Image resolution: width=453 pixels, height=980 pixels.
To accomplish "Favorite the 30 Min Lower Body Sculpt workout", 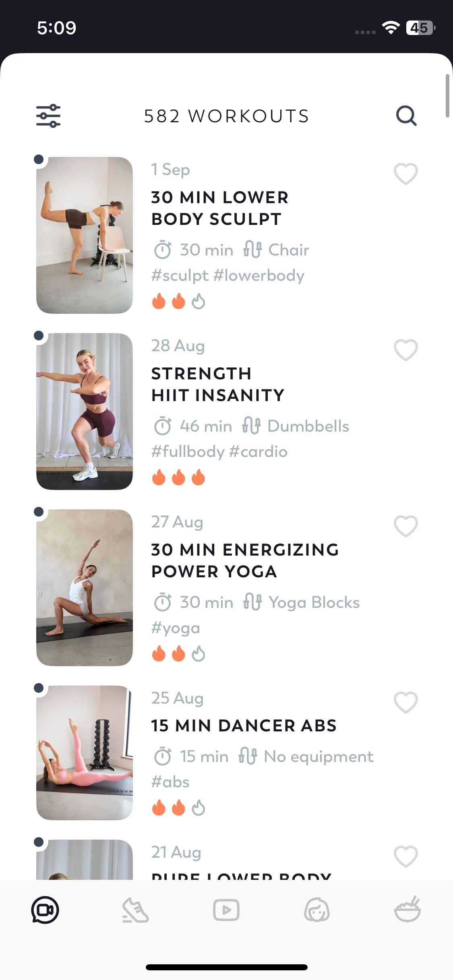I will tap(405, 174).
